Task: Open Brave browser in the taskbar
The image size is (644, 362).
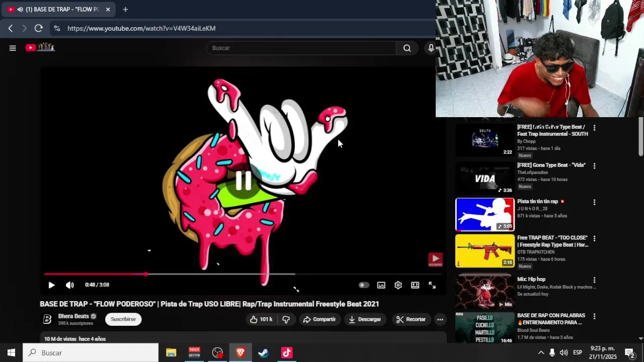Action: pyautogui.click(x=240, y=353)
